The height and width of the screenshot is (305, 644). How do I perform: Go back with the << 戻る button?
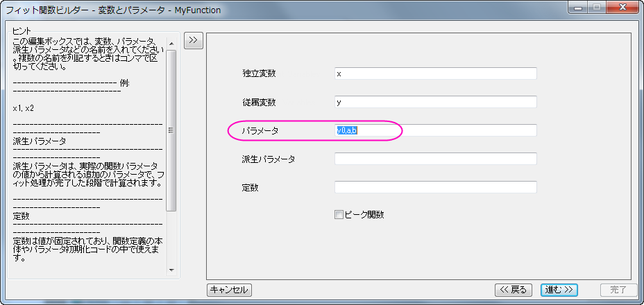point(514,290)
